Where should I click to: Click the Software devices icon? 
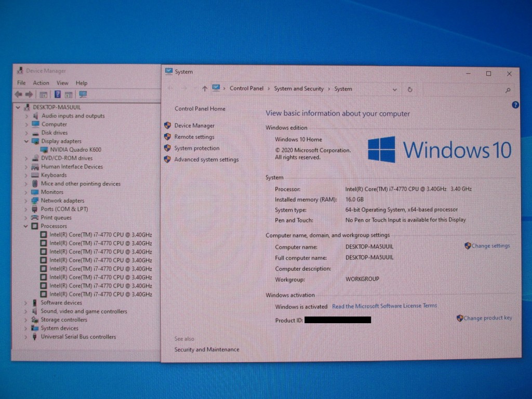click(x=34, y=303)
